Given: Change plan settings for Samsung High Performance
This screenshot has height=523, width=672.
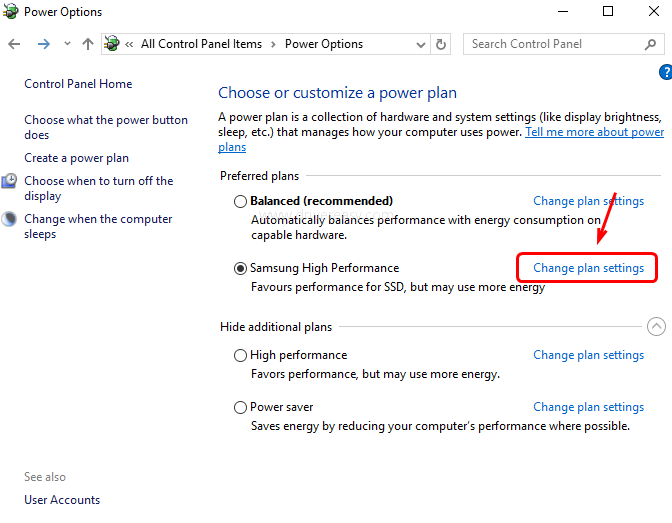Looking at the screenshot, I should coord(588,268).
